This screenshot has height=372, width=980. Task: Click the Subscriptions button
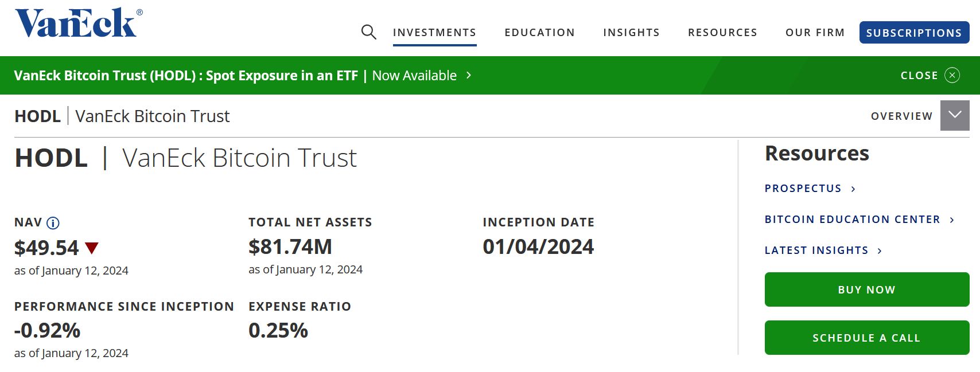[914, 33]
